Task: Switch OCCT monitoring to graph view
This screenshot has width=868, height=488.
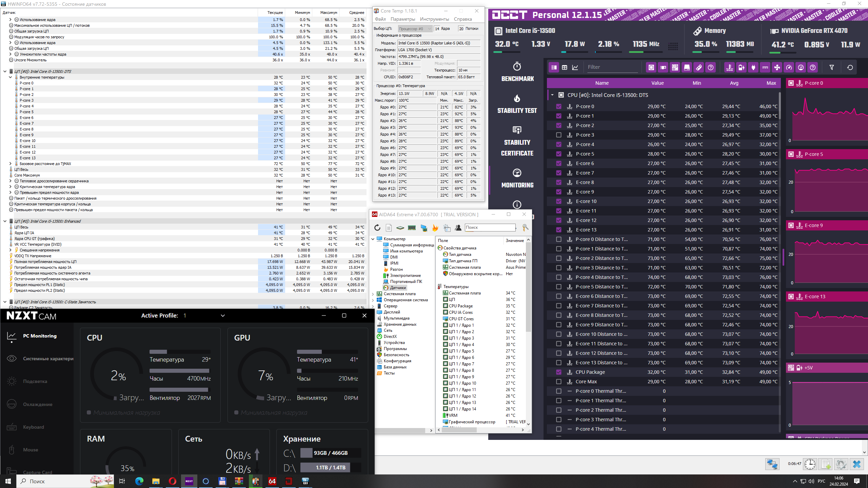Action: (575, 67)
